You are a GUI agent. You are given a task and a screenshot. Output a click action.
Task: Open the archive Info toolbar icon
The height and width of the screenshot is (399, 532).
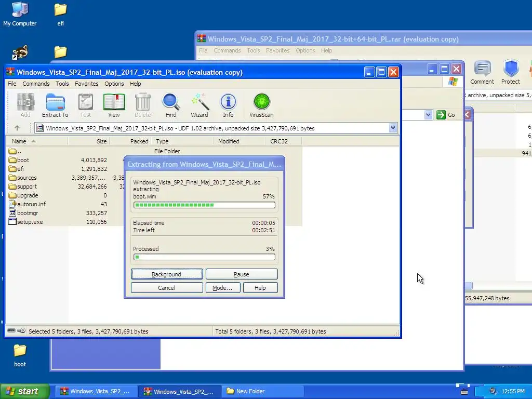pyautogui.click(x=228, y=105)
